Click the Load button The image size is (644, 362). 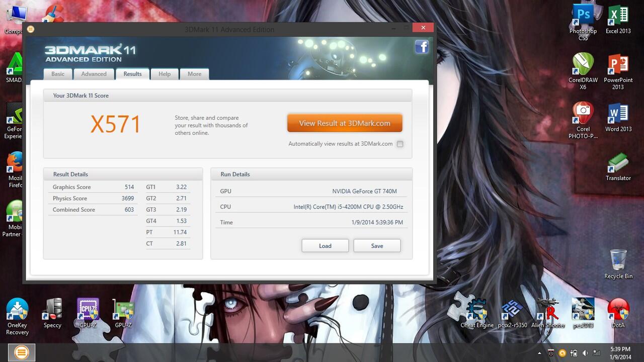[x=325, y=246]
